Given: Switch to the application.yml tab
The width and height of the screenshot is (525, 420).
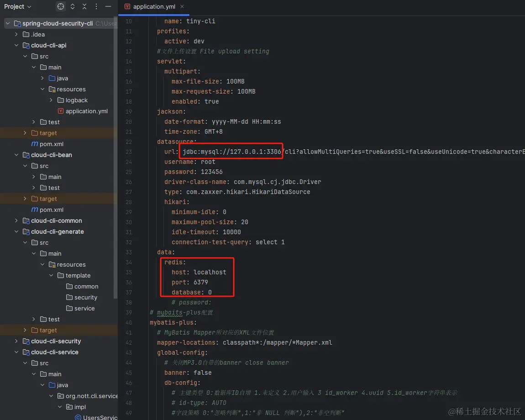Looking at the screenshot, I should coord(154,6).
